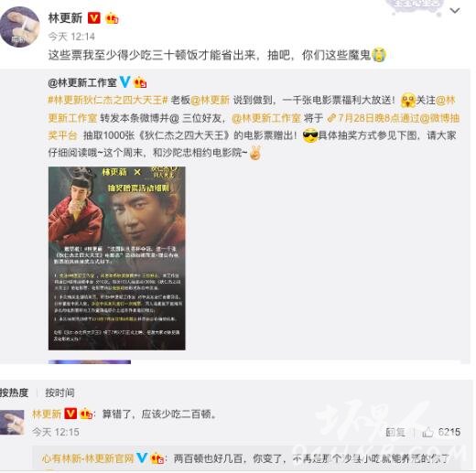Viewport: 476px width, 473px height.
Task: Click 回复 to reply to the comment
Action: coord(395,432)
